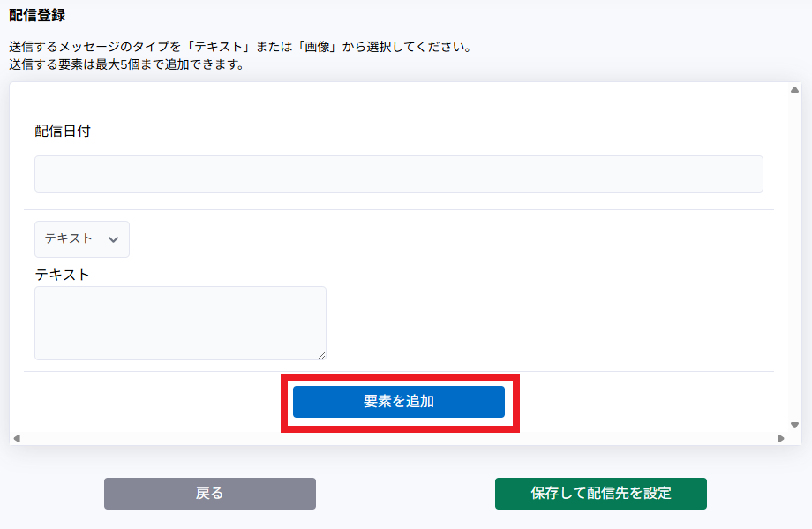Click the horizontal scrollbar track of the panel
Screen dimensions: 812x529
[397, 438]
